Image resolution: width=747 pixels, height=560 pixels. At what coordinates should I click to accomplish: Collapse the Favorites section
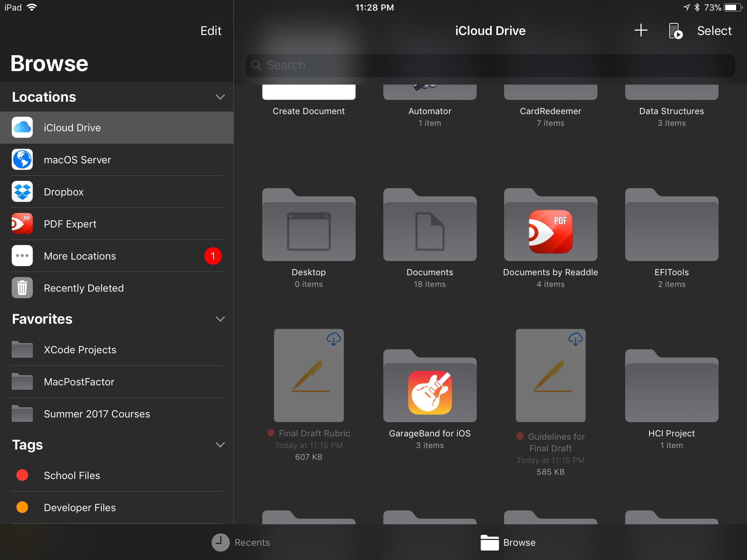click(220, 319)
